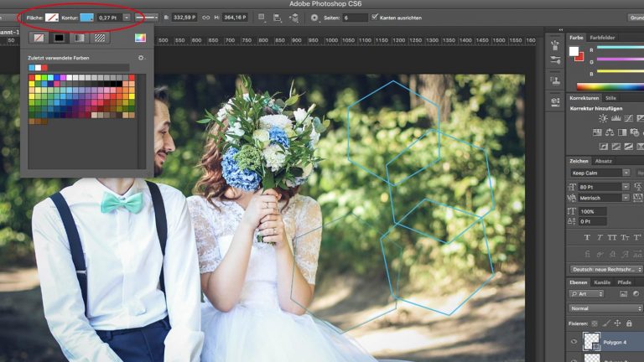The image size is (644, 362).
Task: Click the Seiten input field
Action: [355, 17]
